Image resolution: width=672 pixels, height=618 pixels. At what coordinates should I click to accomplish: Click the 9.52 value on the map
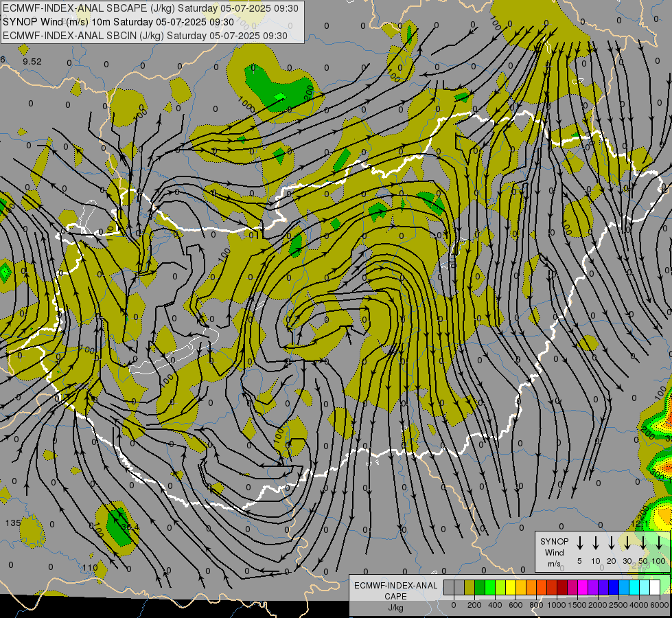(x=32, y=62)
